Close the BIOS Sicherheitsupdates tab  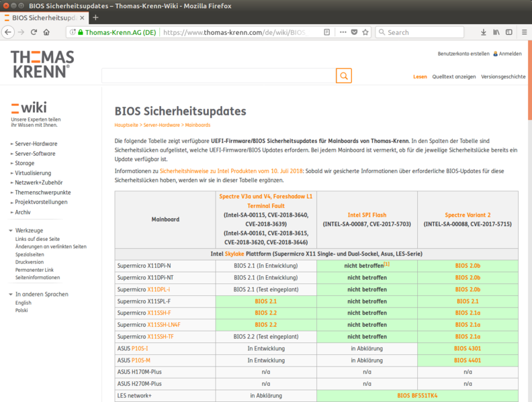(x=82, y=17)
